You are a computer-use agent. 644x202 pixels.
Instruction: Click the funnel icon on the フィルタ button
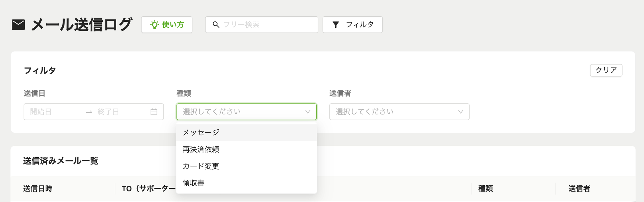pyautogui.click(x=336, y=25)
